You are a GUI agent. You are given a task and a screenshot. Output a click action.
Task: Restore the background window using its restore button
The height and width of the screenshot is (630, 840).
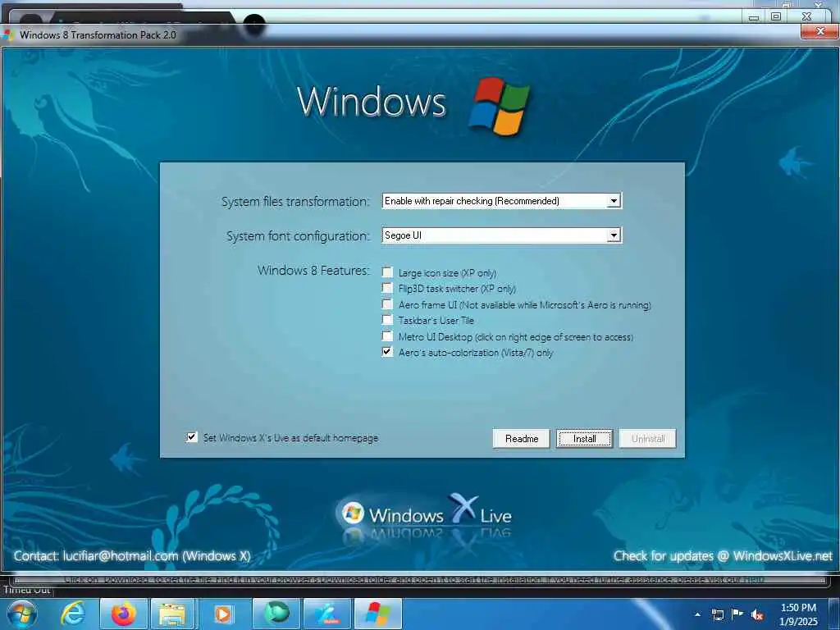[776, 16]
